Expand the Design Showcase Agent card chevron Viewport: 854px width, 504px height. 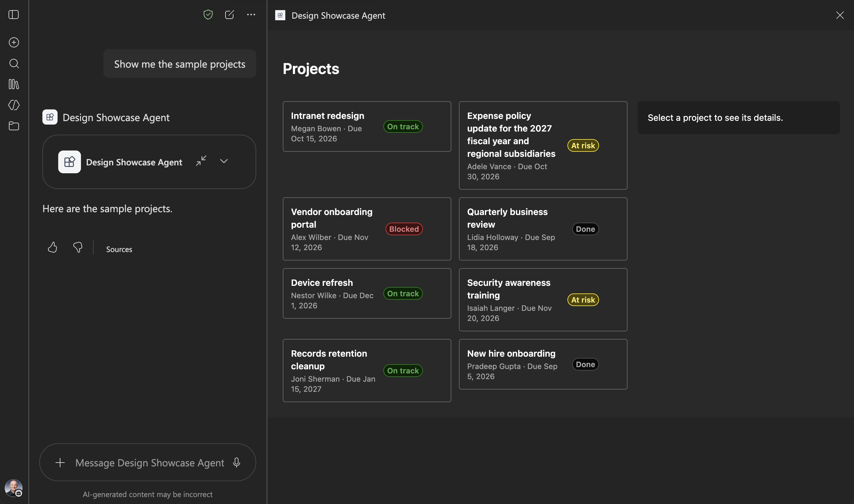[224, 161]
